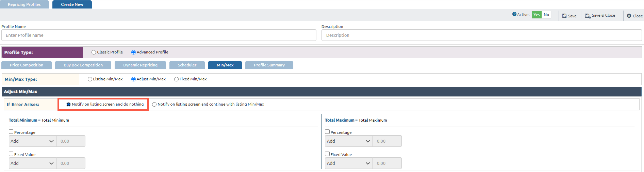Switch to the Buy Box Competition tab
The height and width of the screenshot is (172, 644).
click(x=83, y=65)
